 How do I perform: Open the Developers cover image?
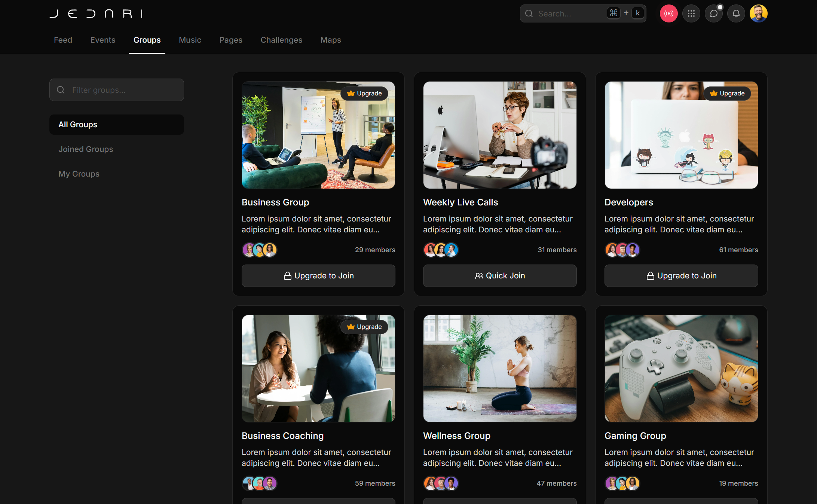pos(681,135)
